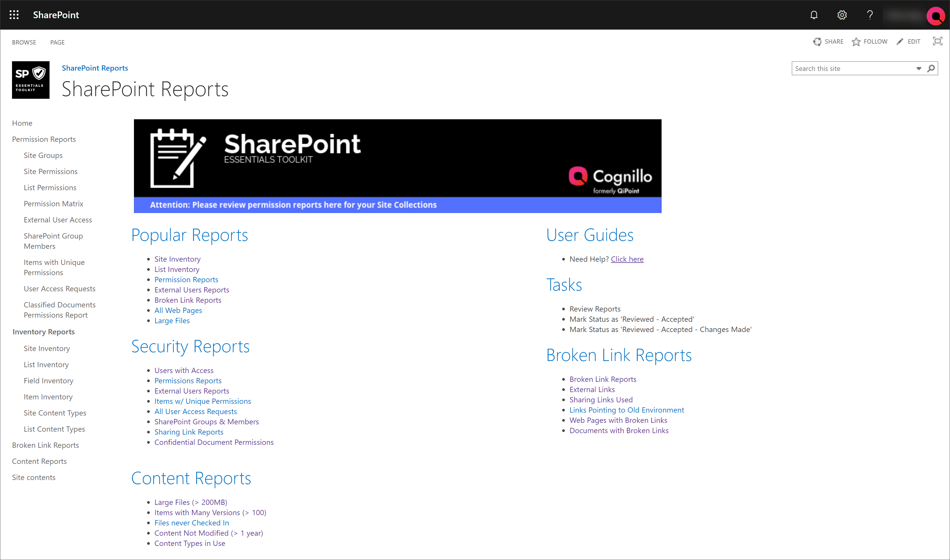This screenshot has width=950, height=560.
Task: Open the Office 365 settings gear
Action: point(842,15)
